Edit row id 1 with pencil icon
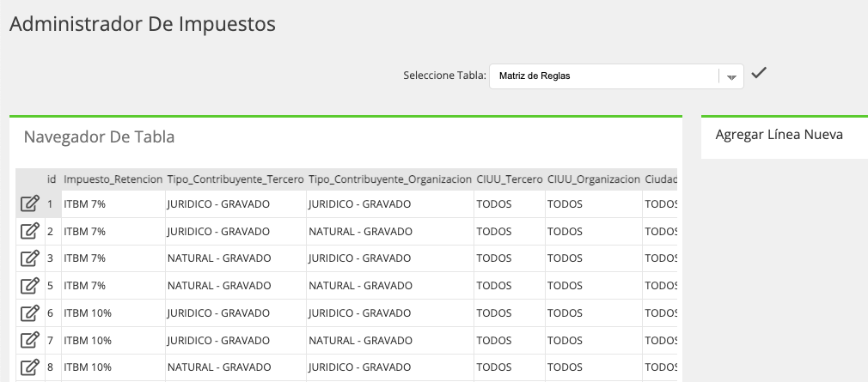Screen dimensions: 868x382 (30, 204)
